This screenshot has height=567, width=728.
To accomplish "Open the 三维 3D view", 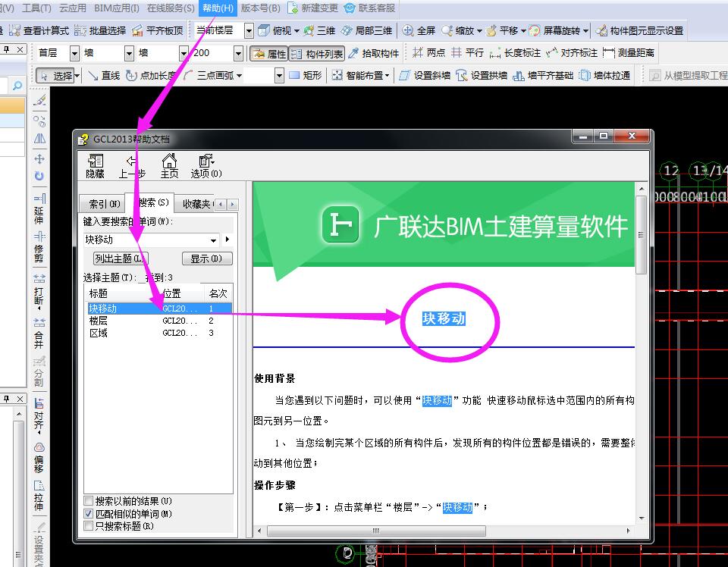I will [319, 30].
